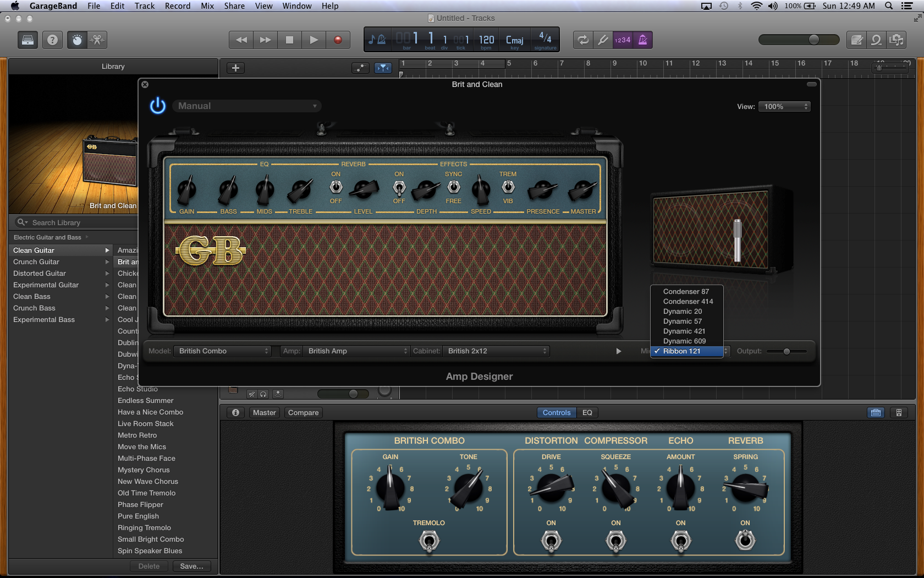Switch to the Controls tab
924x578 pixels.
coord(557,412)
